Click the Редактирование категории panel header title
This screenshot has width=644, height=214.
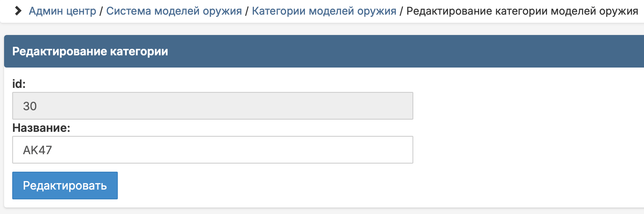[x=90, y=52]
